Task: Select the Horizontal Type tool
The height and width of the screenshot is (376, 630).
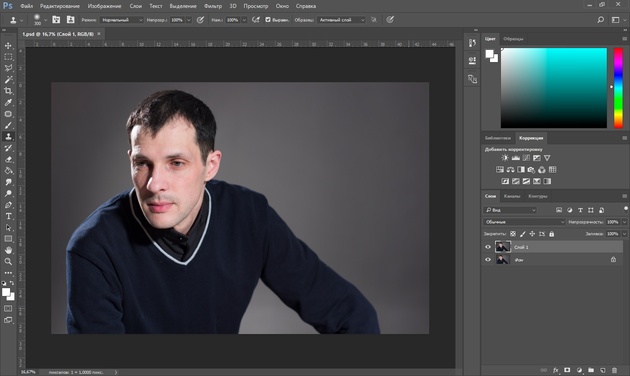Action: tap(8, 216)
